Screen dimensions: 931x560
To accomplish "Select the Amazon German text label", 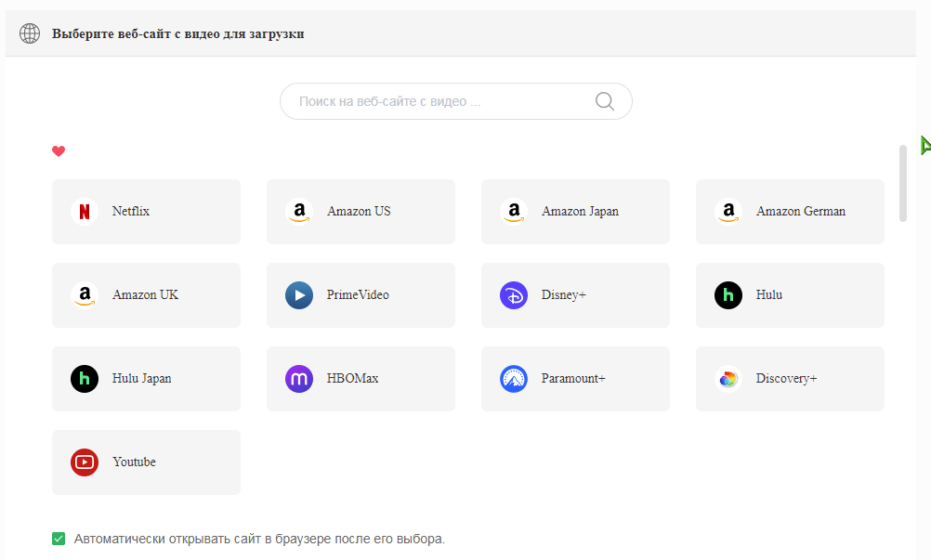I will (x=801, y=211).
